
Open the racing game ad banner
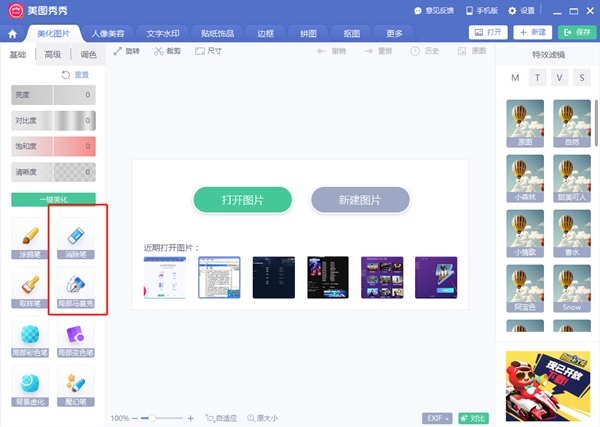[548, 386]
